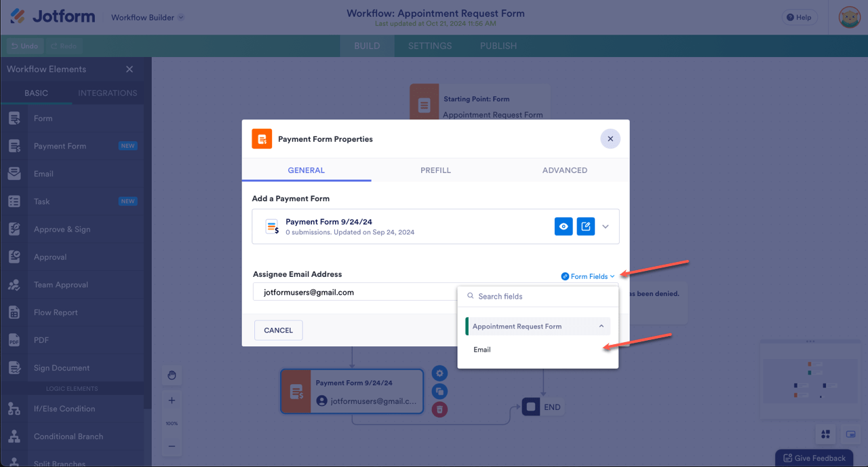The image size is (868, 467).
Task: Select the Email element icon
Action: pos(14,174)
